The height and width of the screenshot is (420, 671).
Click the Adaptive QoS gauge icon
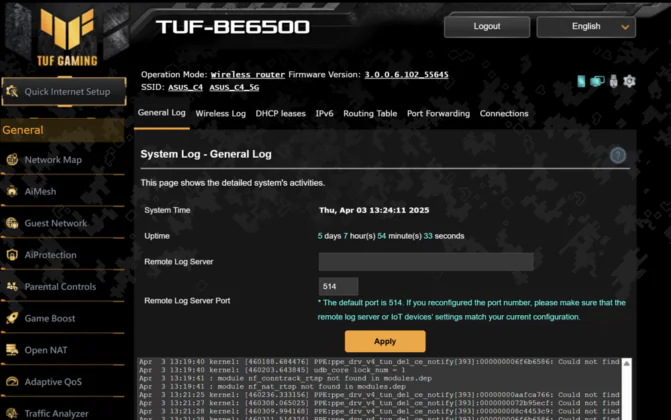tap(12, 381)
